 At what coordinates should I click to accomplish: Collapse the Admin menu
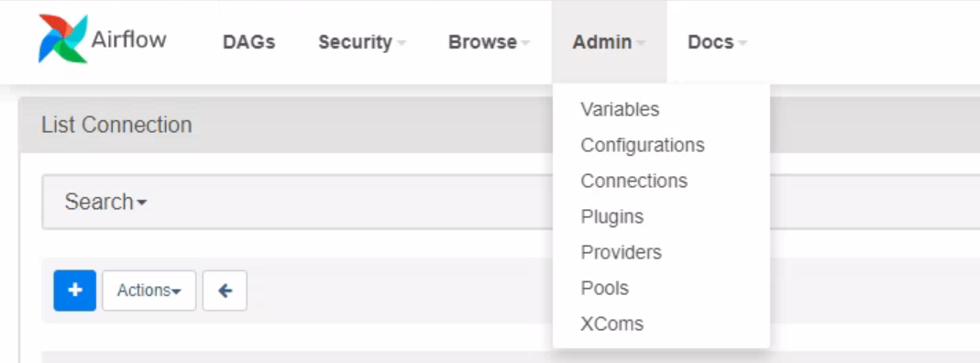click(609, 42)
